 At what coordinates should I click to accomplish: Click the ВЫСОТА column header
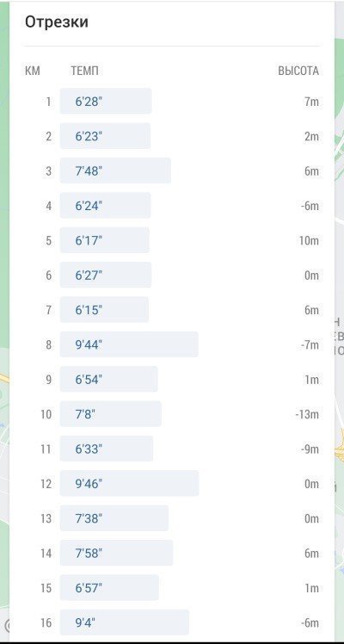[298, 71]
